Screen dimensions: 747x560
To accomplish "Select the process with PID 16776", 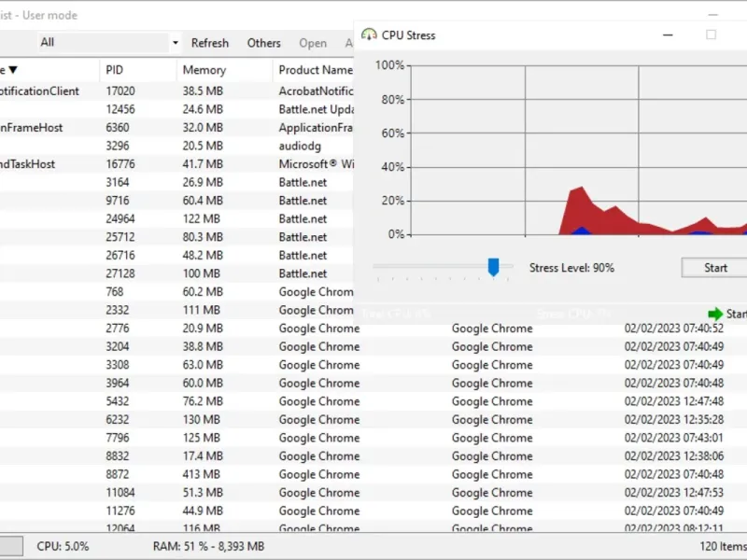I will coord(176,164).
